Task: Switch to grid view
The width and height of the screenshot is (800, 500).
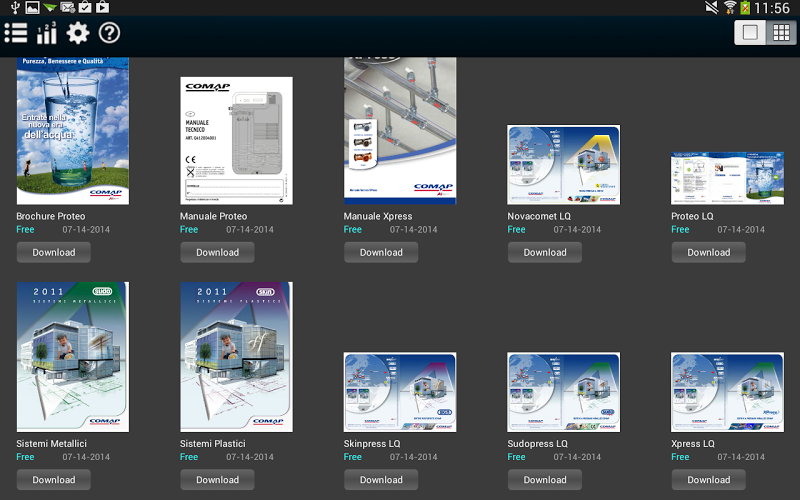Action: point(781,33)
